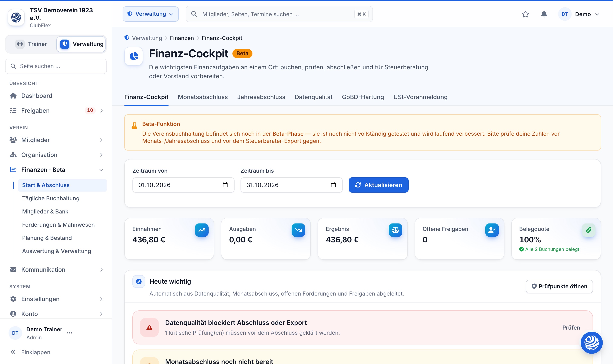Open the GoBD-Härtung tab
Viewport: 613px width, 364px height.
[363, 97]
